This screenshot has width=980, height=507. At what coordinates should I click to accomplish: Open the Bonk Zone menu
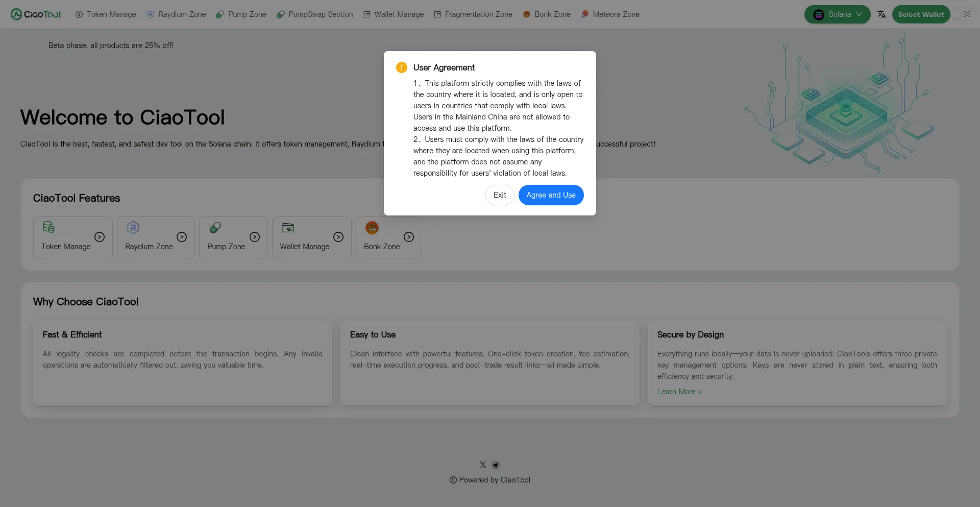tap(547, 14)
